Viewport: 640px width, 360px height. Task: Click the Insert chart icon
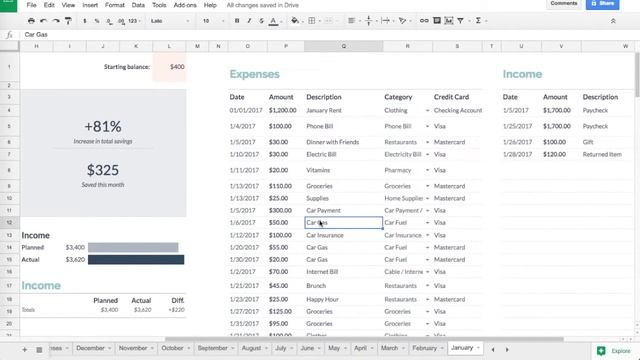tap(449, 20)
